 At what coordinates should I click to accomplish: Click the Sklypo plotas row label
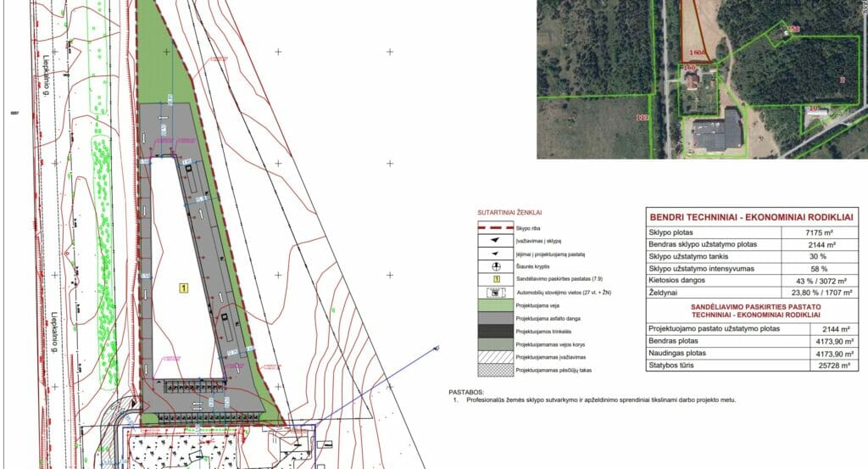point(670,232)
